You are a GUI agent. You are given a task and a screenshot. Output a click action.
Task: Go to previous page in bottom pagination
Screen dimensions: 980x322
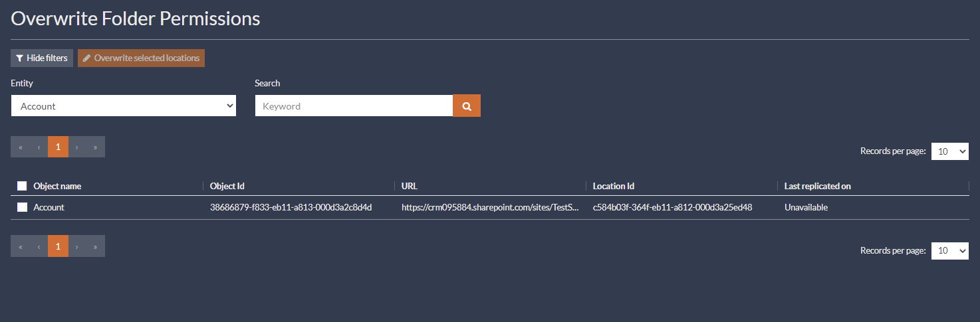pos(39,246)
